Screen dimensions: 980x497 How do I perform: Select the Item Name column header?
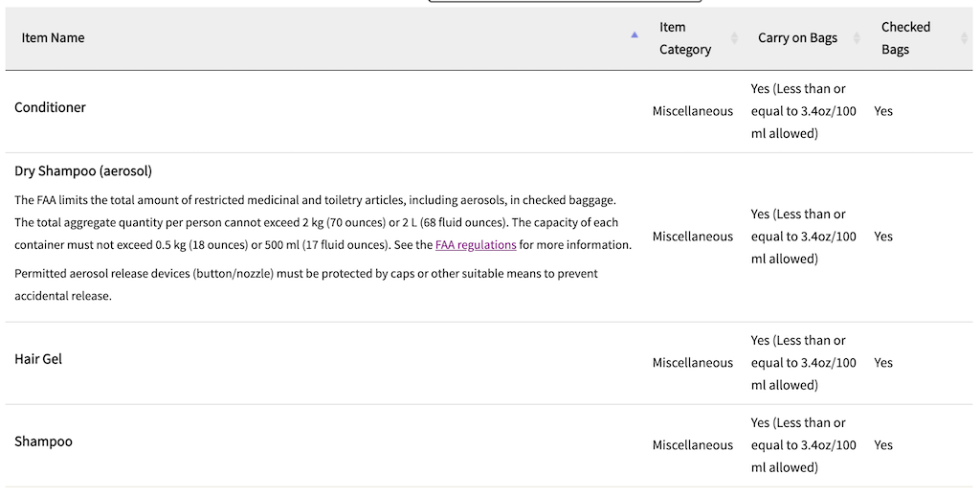point(54,38)
